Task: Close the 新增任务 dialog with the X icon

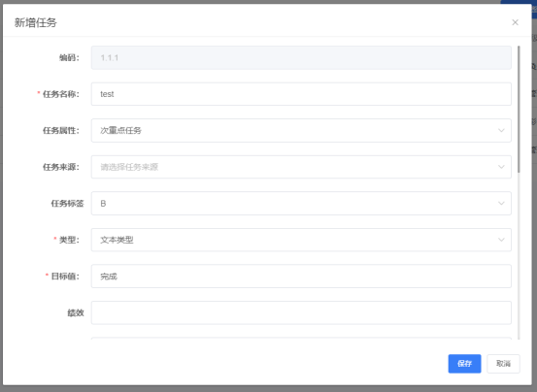Action: [x=515, y=22]
